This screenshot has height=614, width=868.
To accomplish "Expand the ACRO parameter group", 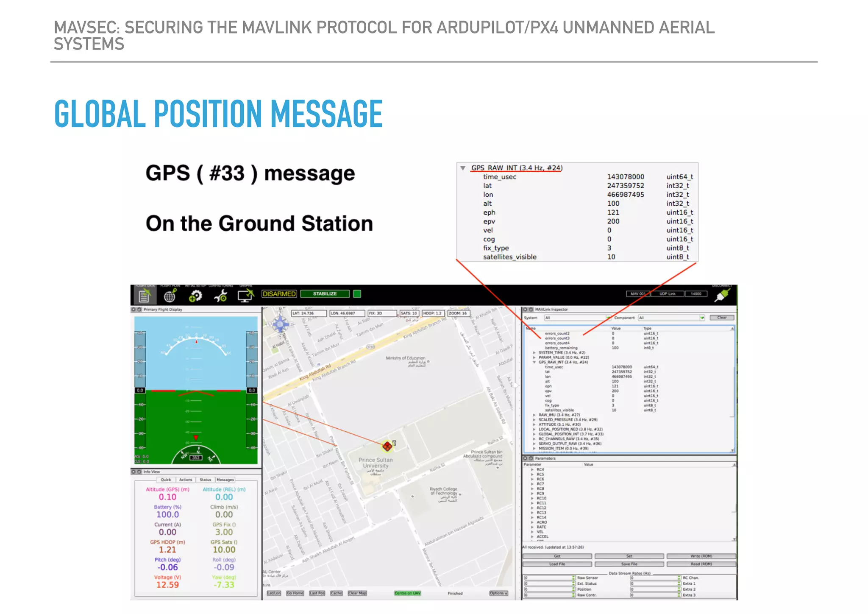I will pos(532,522).
